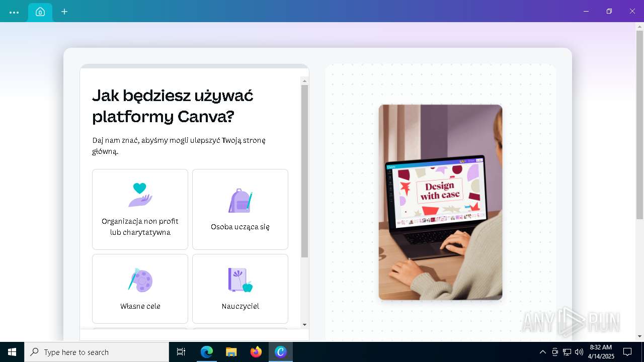This screenshot has width=644, height=362.
Task: Choose the paint palette personal icon
Action: coord(140,280)
